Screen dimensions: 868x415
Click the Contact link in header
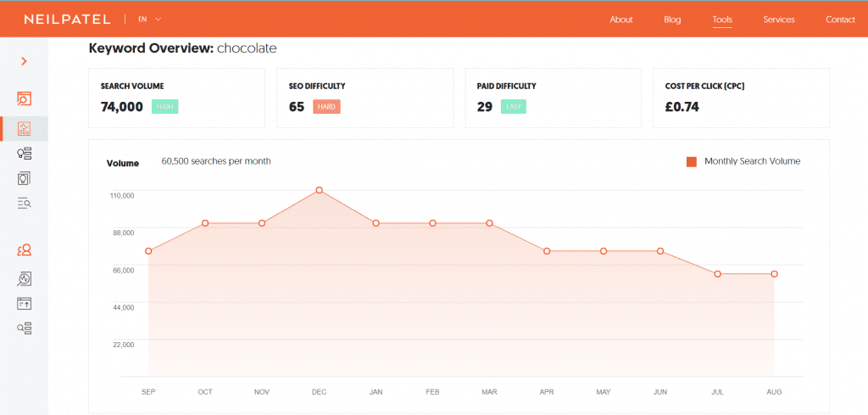(840, 20)
